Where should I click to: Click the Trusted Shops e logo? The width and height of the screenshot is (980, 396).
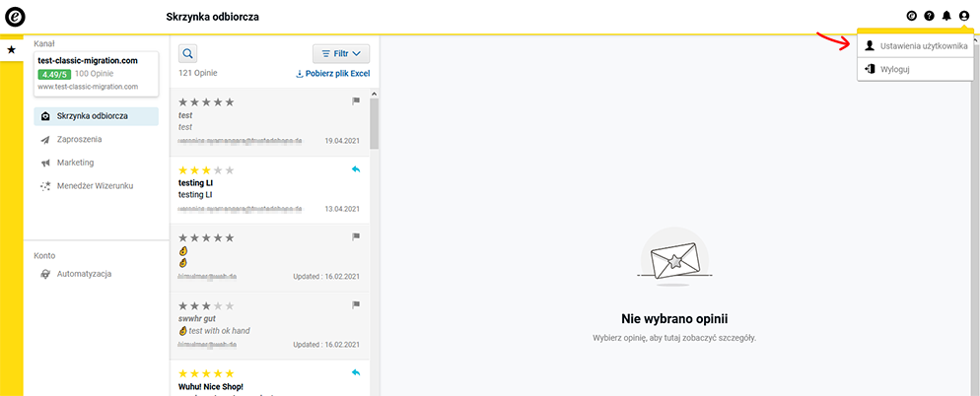tap(15, 16)
